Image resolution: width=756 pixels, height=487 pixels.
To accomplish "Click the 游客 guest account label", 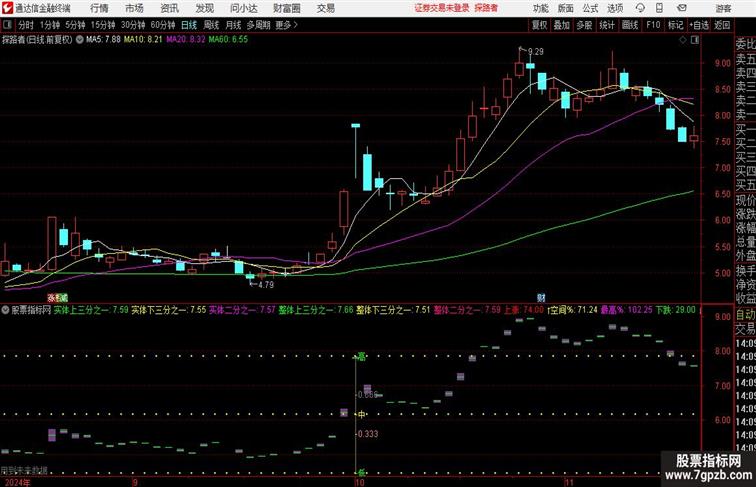I will click(x=723, y=8).
